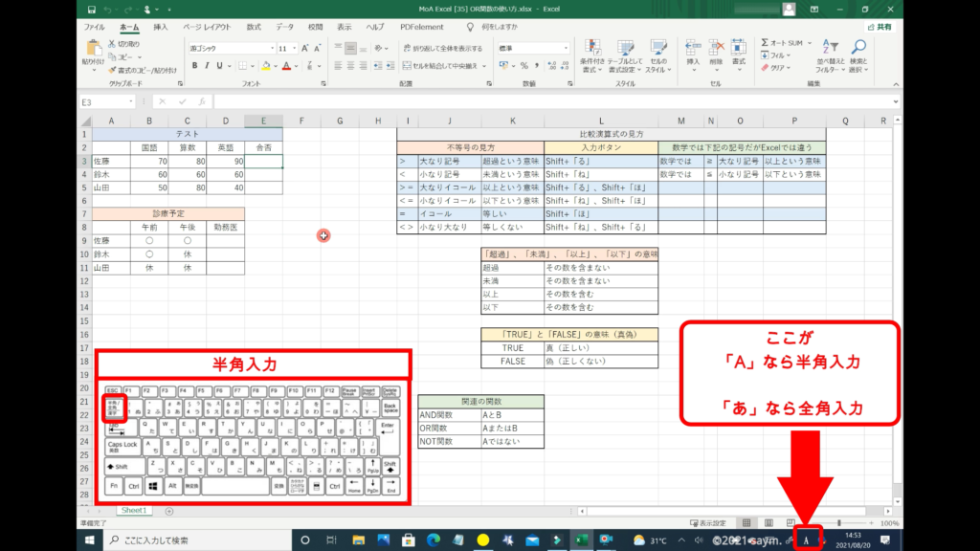Select cell E3 under 合否 column

point(263,162)
